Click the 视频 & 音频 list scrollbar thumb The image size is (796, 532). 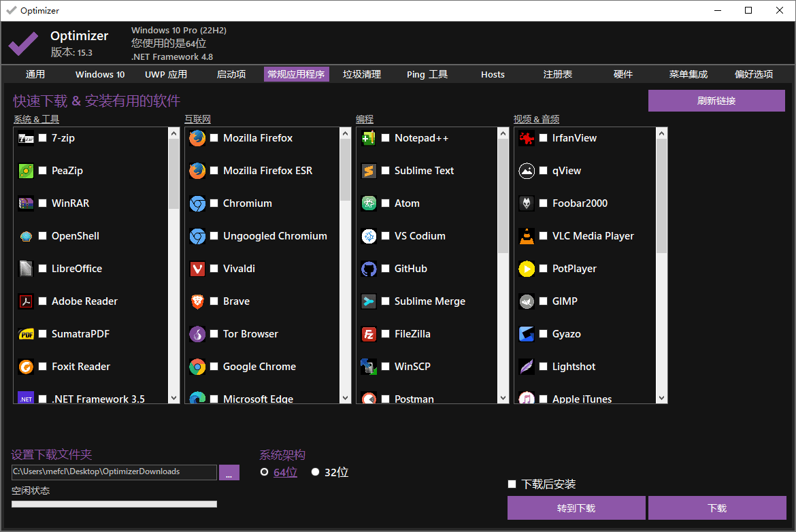click(661, 196)
